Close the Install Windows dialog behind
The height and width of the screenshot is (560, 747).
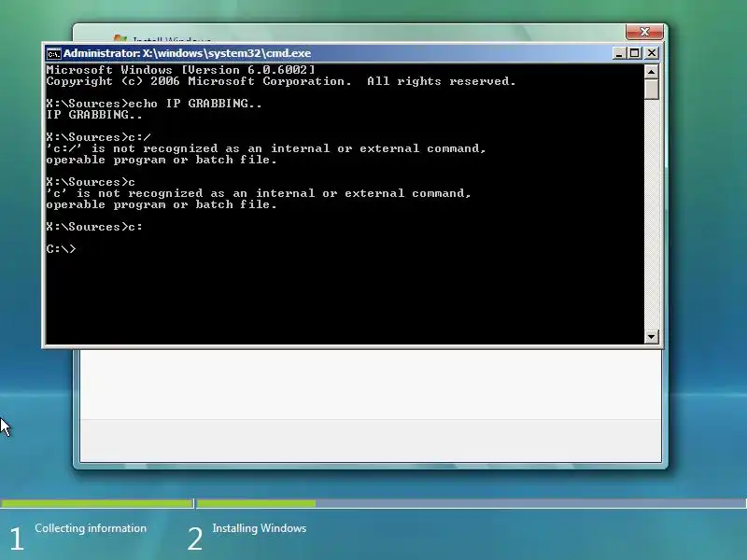pyautogui.click(x=644, y=32)
